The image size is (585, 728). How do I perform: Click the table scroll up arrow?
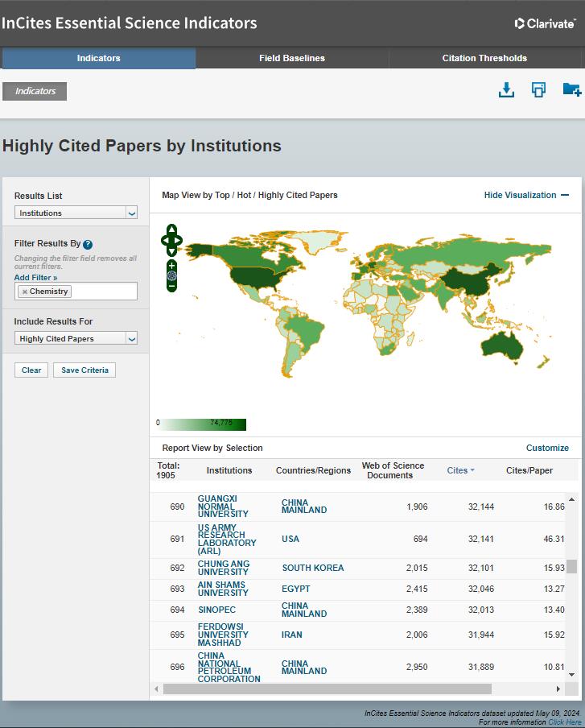pos(571,499)
